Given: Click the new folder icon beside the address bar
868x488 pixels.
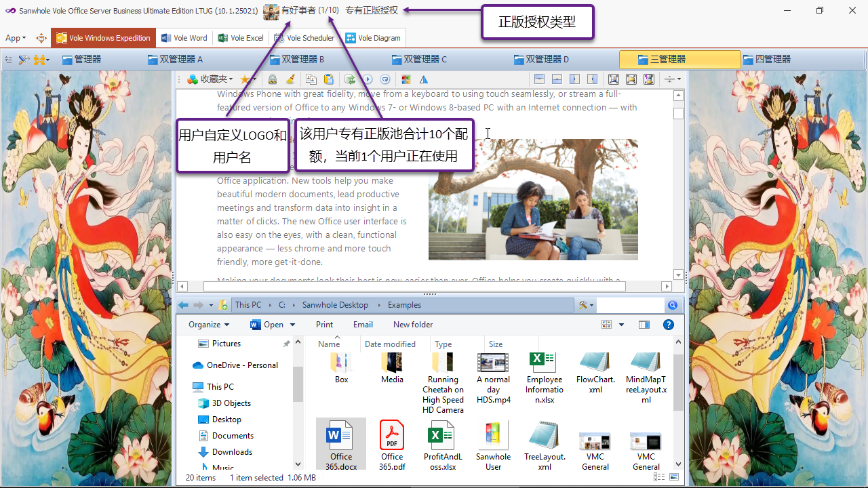Looking at the screenshot, I should click(223, 305).
